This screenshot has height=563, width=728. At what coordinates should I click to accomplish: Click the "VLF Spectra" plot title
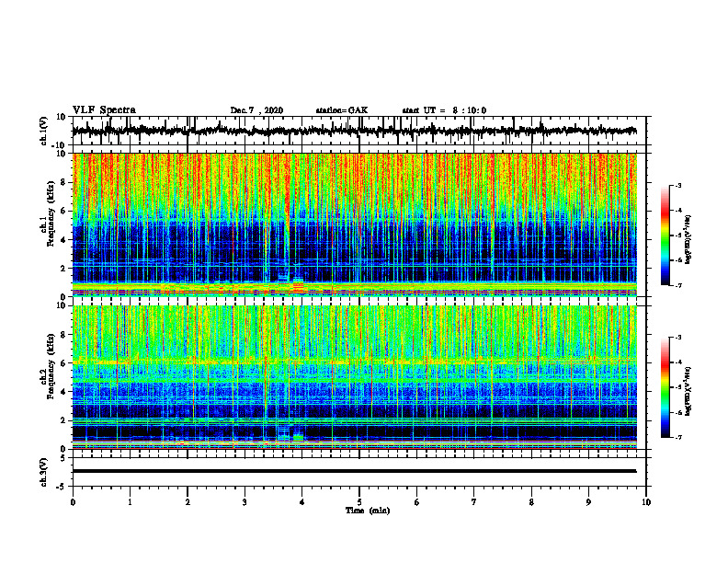pyautogui.click(x=104, y=110)
